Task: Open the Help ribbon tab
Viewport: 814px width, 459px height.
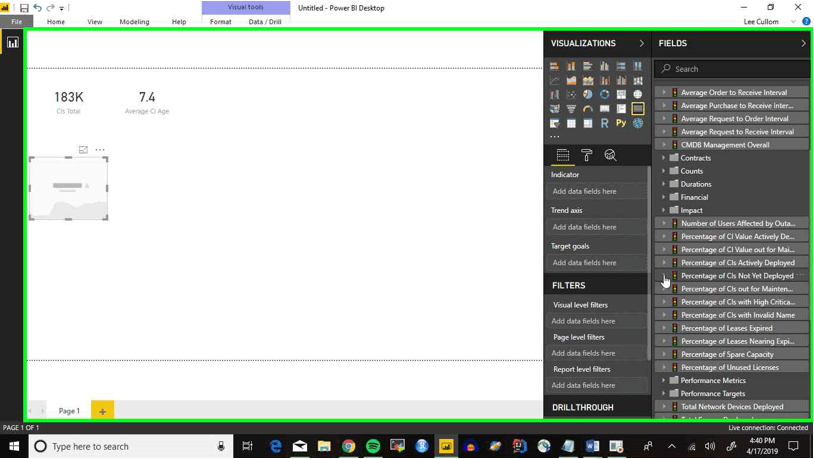Action: click(x=179, y=22)
